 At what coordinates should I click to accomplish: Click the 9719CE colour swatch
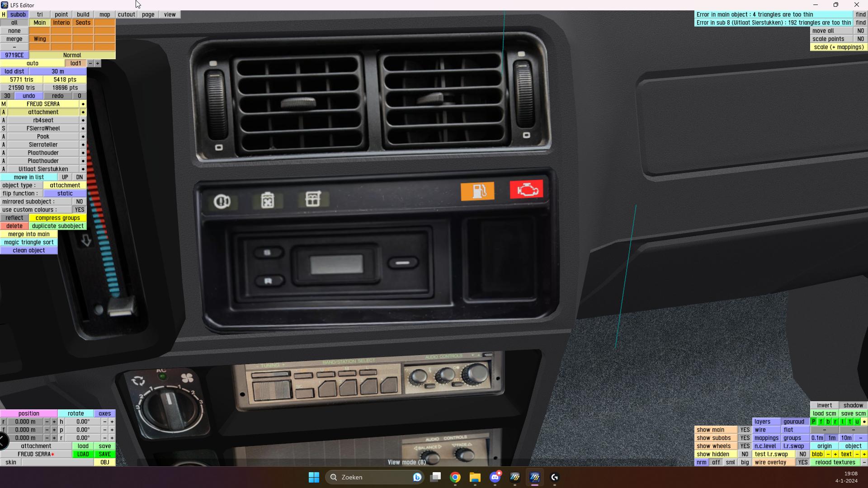pos(14,55)
